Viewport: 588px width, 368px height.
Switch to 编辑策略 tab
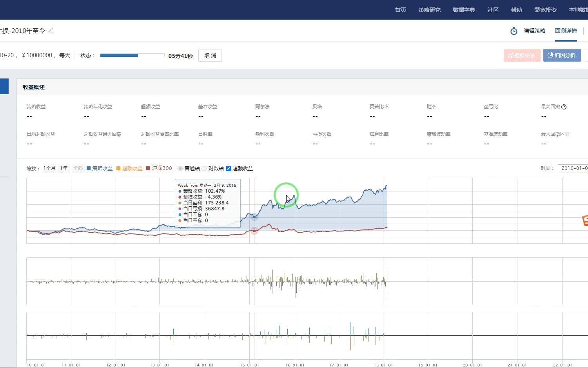pyautogui.click(x=534, y=31)
